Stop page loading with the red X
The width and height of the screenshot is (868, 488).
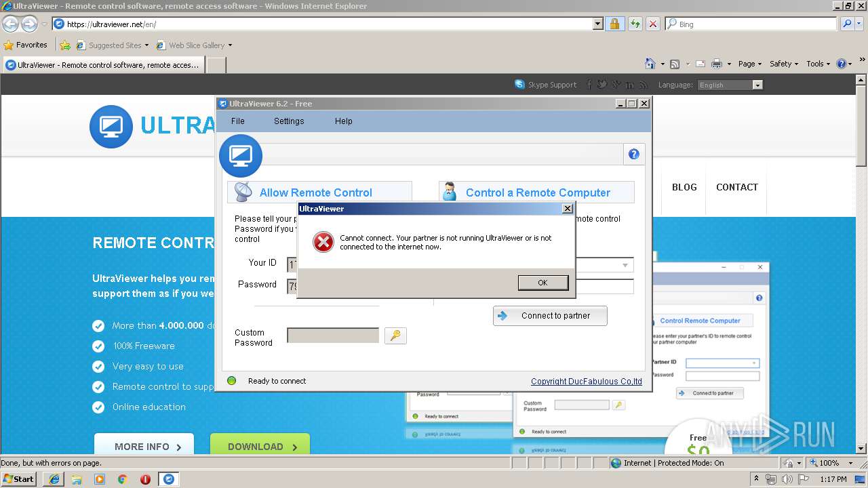[x=653, y=24]
